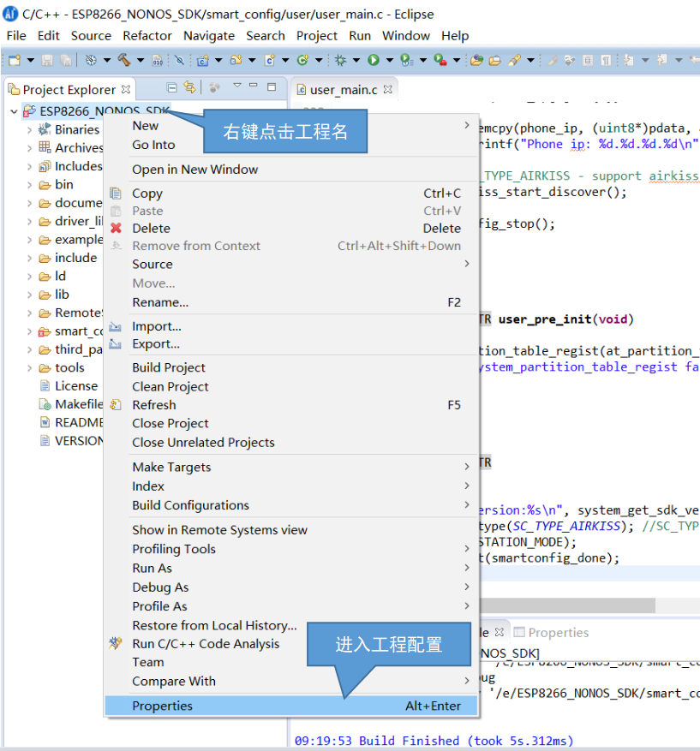Click the New Class toolbar icon

coord(302,60)
